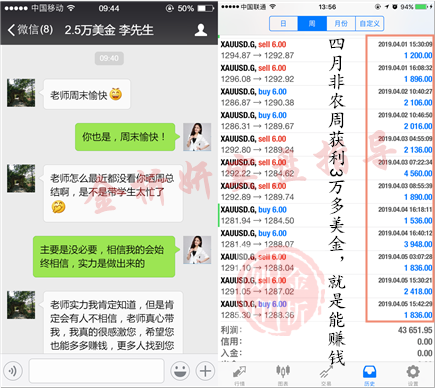The height and width of the screenshot is (388, 435).
Task: Open trade row 1291.05 → 1287.02
Action: 326,286
